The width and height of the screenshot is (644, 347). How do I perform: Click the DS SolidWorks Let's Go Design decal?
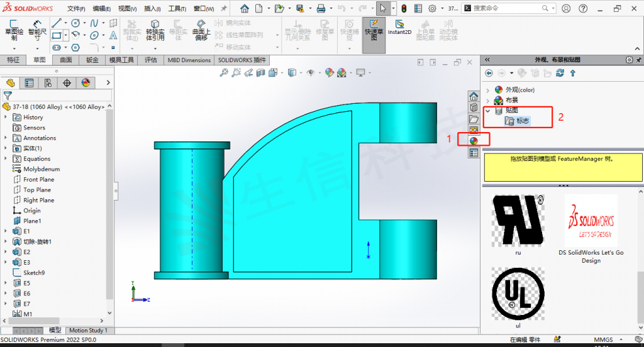(591, 220)
